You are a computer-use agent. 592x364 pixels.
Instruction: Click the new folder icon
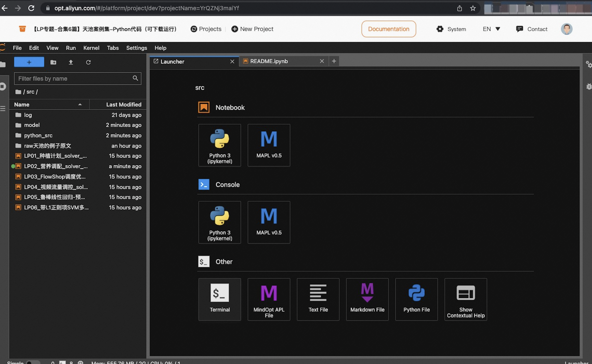(x=53, y=62)
